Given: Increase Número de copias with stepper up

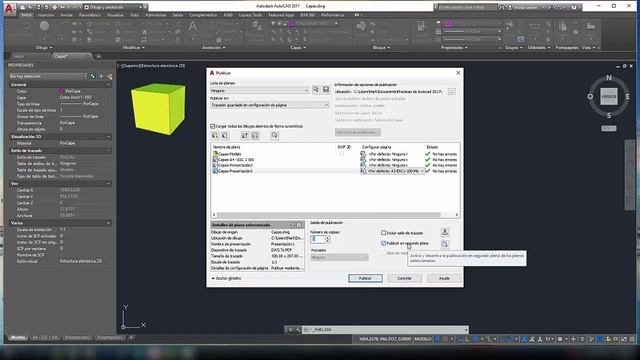Looking at the screenshot, I should point(327,238).
